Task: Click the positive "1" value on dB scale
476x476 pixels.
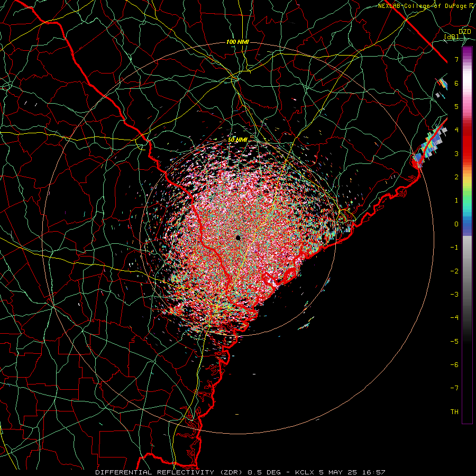Action: 456,200
